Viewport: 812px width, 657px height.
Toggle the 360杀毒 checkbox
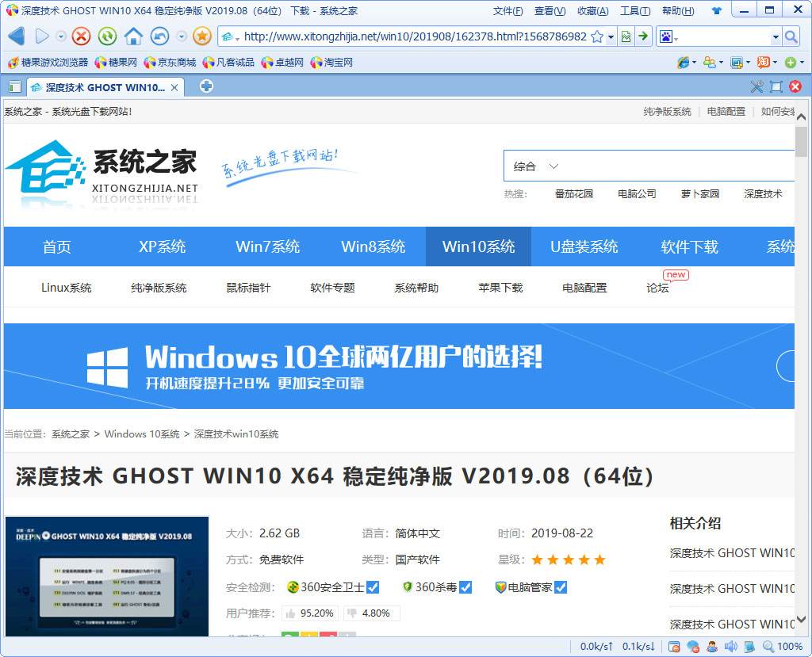pyautogui.click(x=465, y=587)
